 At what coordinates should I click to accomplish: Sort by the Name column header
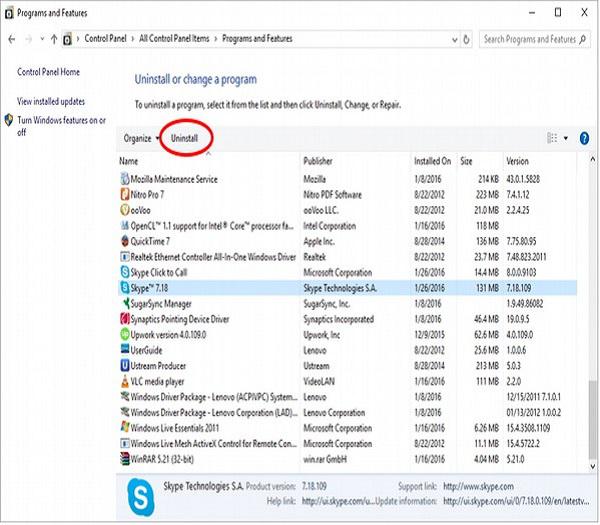(208, 161)
